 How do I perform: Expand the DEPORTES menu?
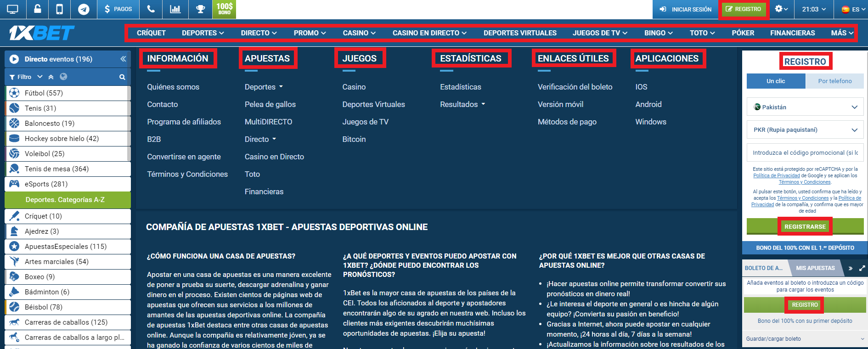coord(203,33)
